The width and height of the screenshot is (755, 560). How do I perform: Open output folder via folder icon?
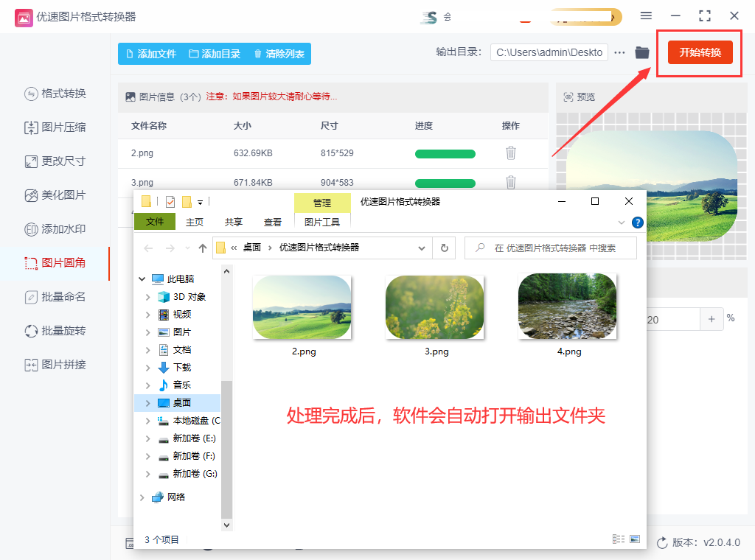[642, 52]
